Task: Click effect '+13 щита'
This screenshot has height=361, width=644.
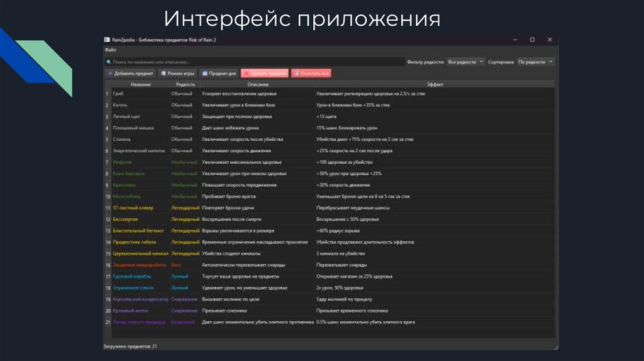Action: point(326,116)
